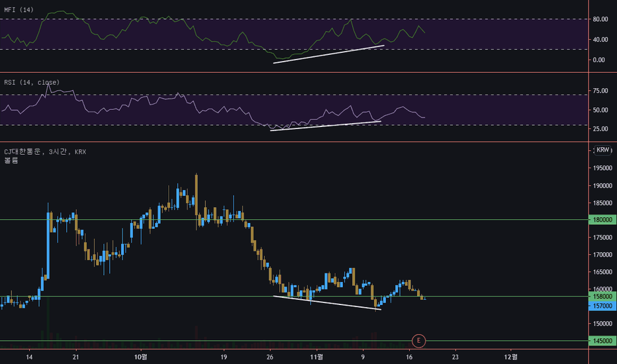Screen dimensions: 617x364
Task: Select the white trendline under the price candles
Action: [x=327, y=302]
